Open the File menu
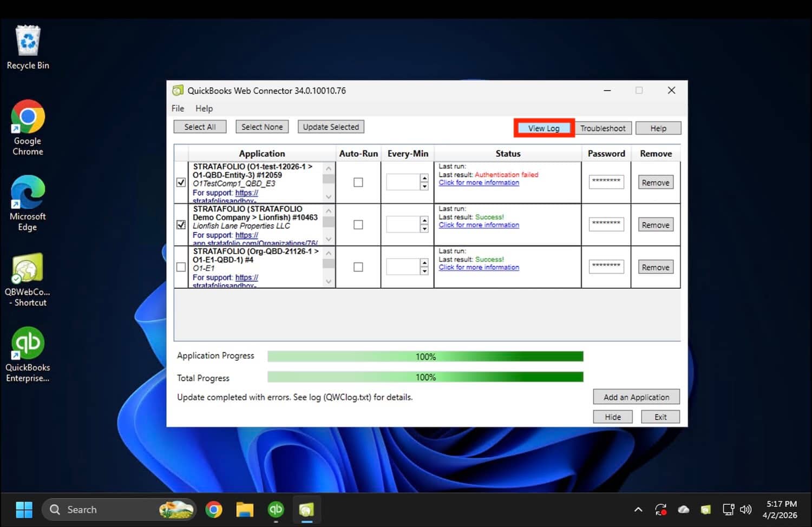This screenshot has height=527, width=812. (x=178, y=108)
